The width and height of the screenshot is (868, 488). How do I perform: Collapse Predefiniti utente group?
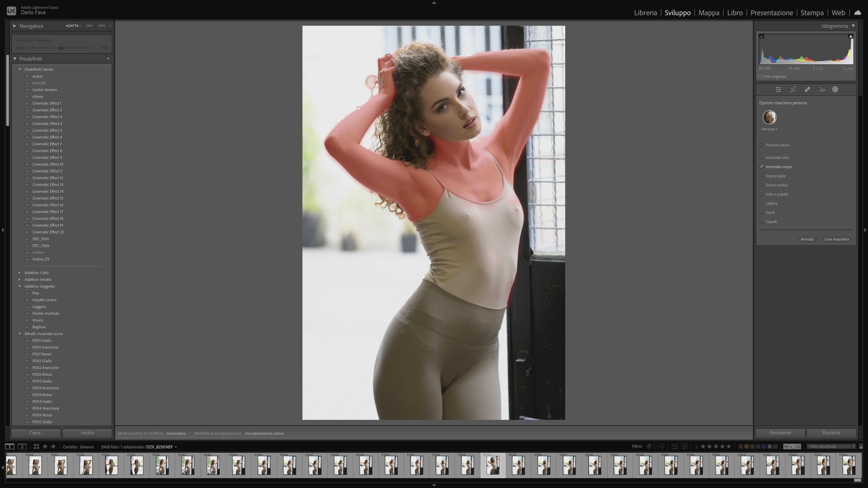19,69
